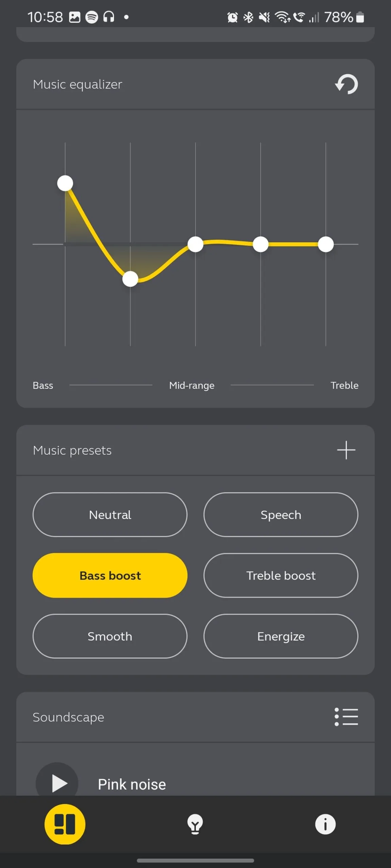Viewport: 391px width, 868px height.
Task: Click the low-mid equalizer handle
Action: (x=130, y=279)
